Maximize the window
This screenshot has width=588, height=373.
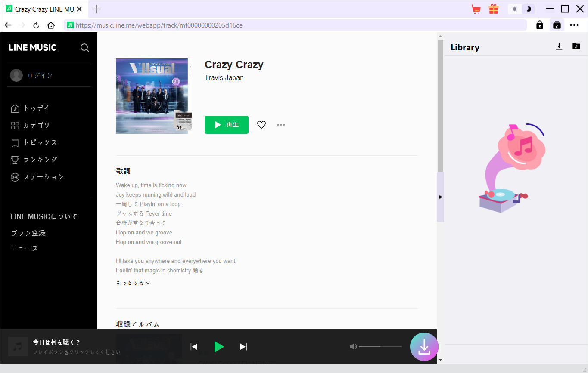pyautogui.click(x=565, y=9)
